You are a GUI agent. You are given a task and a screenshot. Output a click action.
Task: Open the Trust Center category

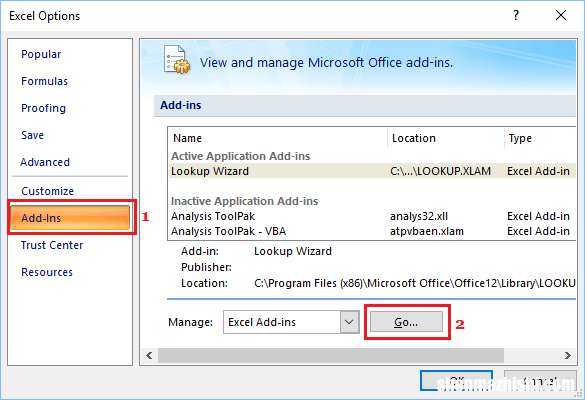point(52,245)
